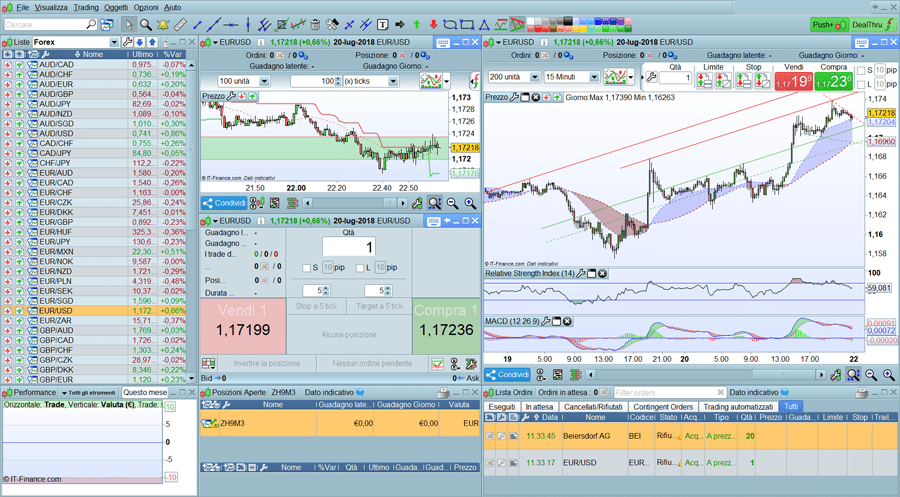Select the red down arrow marker tool
This screenshot has width=900, height=497.
[x=433, y=25]
